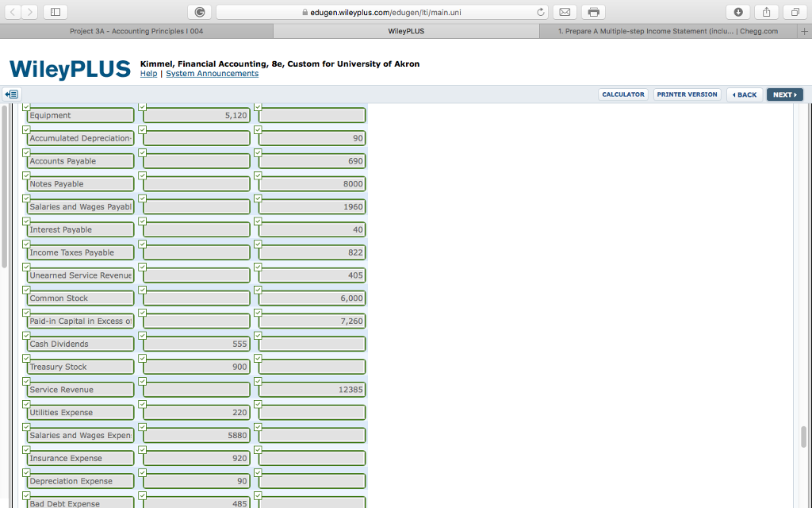Switch to the Project 3A Accounting Principles tab

click(135, 31)
